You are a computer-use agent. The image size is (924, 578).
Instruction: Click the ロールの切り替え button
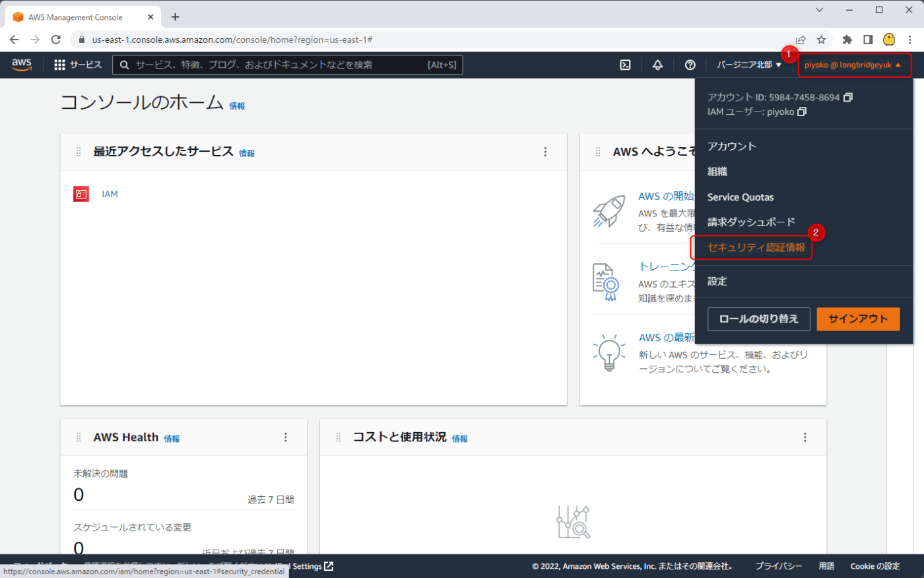coord(758,319)
